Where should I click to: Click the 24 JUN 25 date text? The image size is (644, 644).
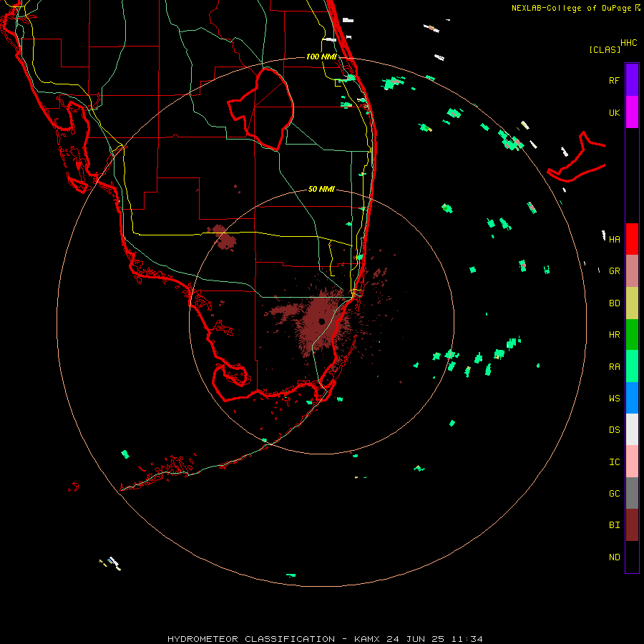tap(415, 639)
